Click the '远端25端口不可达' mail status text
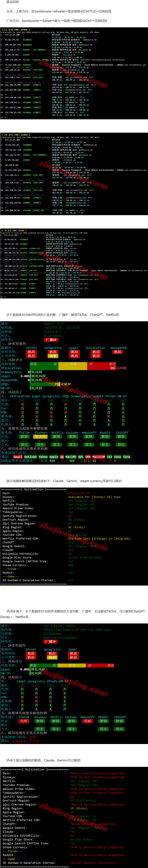 click(x=26, y=741)
